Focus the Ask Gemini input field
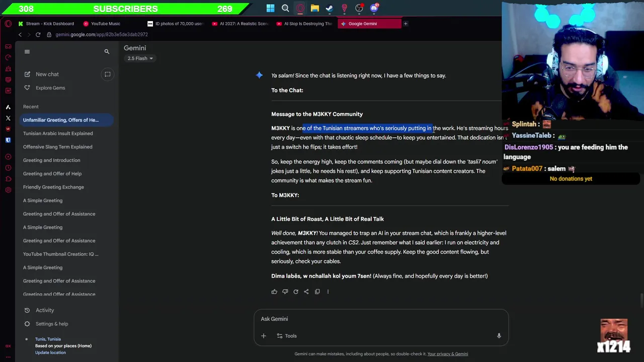644x362 pixels. tap(381, 319)
